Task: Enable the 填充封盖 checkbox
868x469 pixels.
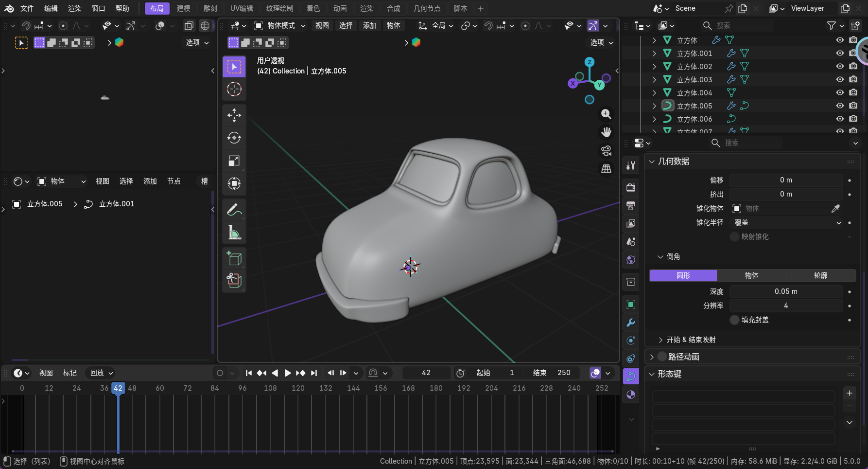Action: [x=734, y=320]
